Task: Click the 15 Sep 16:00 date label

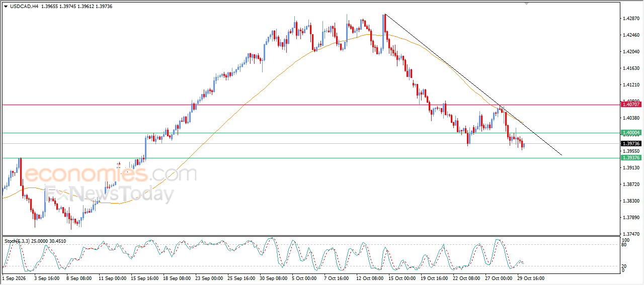Action: click(x=145, y=278)
